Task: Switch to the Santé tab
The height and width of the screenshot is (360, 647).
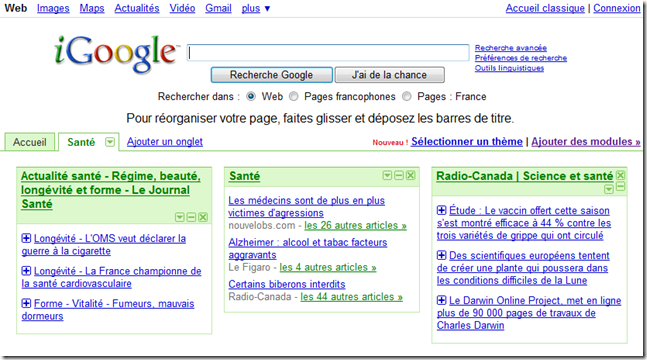Action: 81,142
